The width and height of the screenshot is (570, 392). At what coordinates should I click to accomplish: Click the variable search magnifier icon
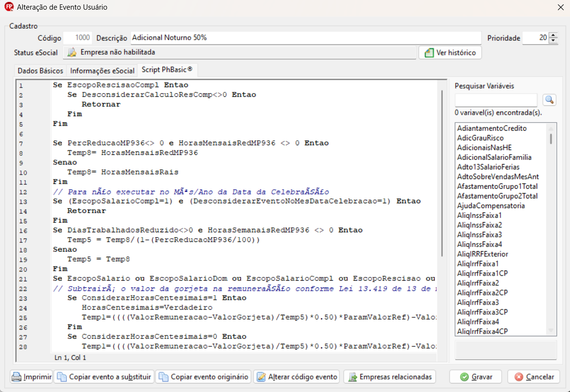[549, 100]
